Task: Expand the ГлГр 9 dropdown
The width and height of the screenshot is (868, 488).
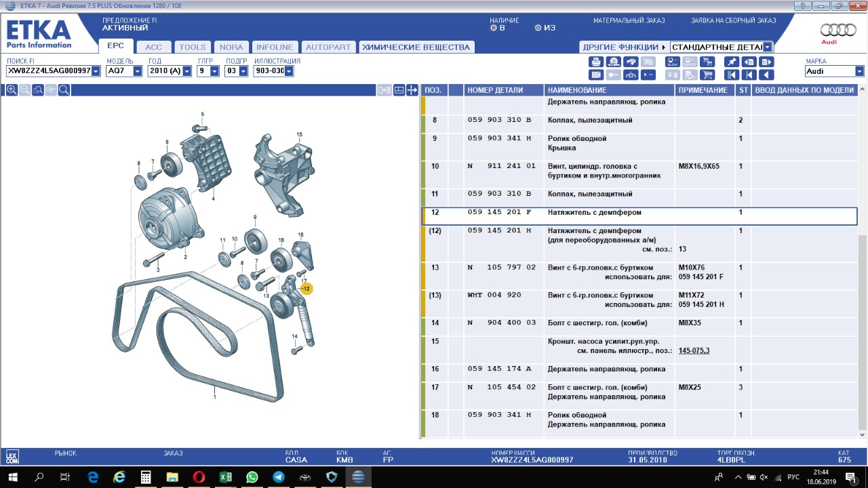Action: click(214, 71)
